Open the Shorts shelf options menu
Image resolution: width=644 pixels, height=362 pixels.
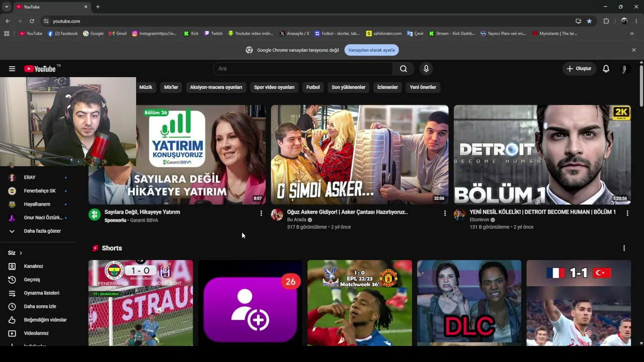coord(624,248)
